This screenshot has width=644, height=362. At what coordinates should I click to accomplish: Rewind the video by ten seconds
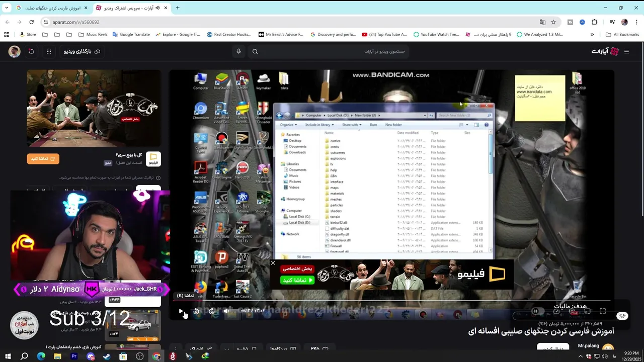point(196,311)
